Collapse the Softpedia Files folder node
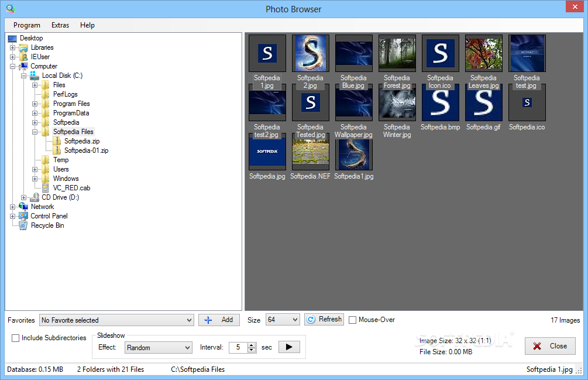This screenshot has width=588, height=380. coord(35,132)
